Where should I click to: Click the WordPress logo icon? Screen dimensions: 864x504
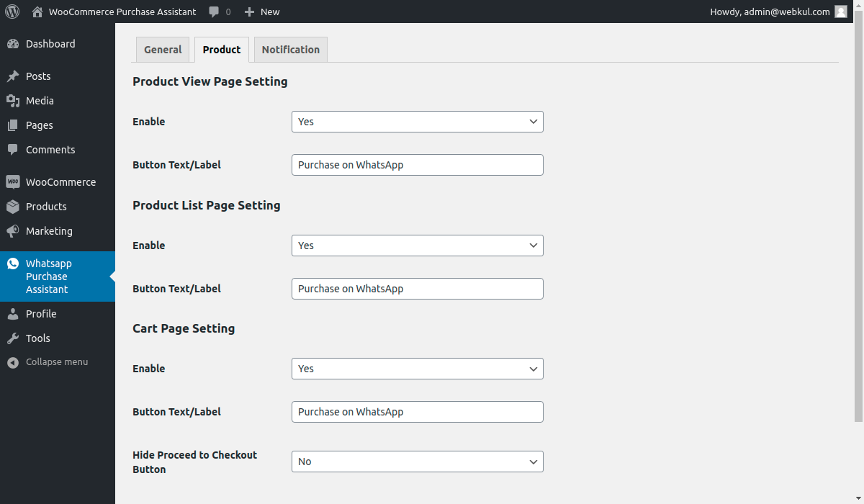[12, 12]
